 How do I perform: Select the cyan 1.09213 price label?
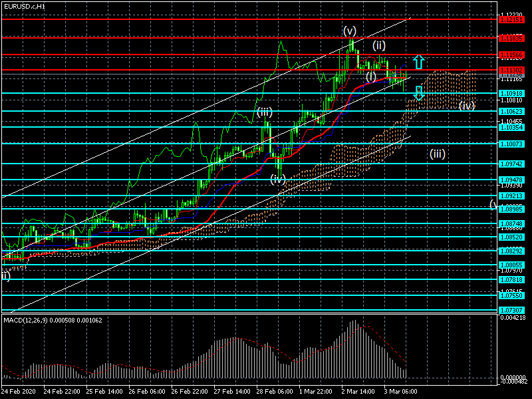[x=511, y=196]
